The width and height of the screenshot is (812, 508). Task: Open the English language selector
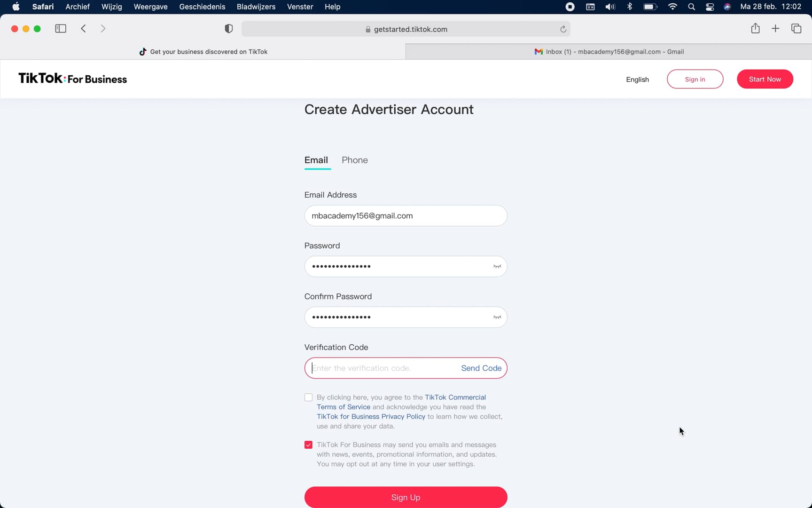click(x=637, y=79)
